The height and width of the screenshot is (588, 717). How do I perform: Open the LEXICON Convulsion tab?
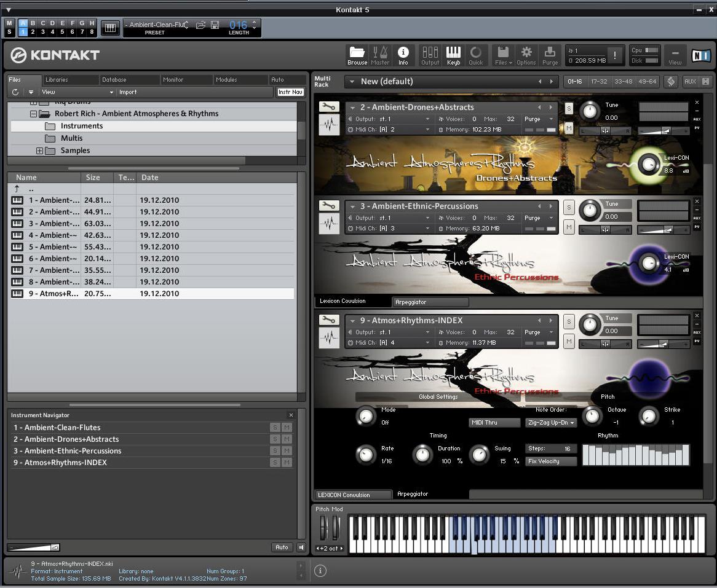pos(352,495)
